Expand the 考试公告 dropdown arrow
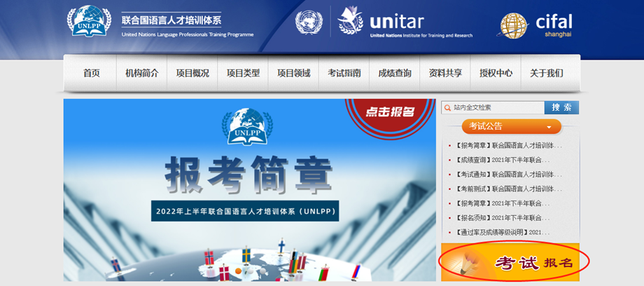 [549, 128]
